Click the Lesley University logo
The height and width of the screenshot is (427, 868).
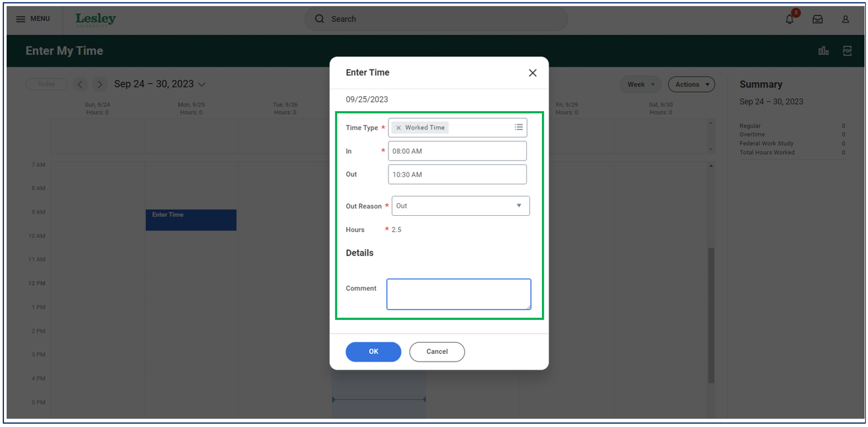96,19
